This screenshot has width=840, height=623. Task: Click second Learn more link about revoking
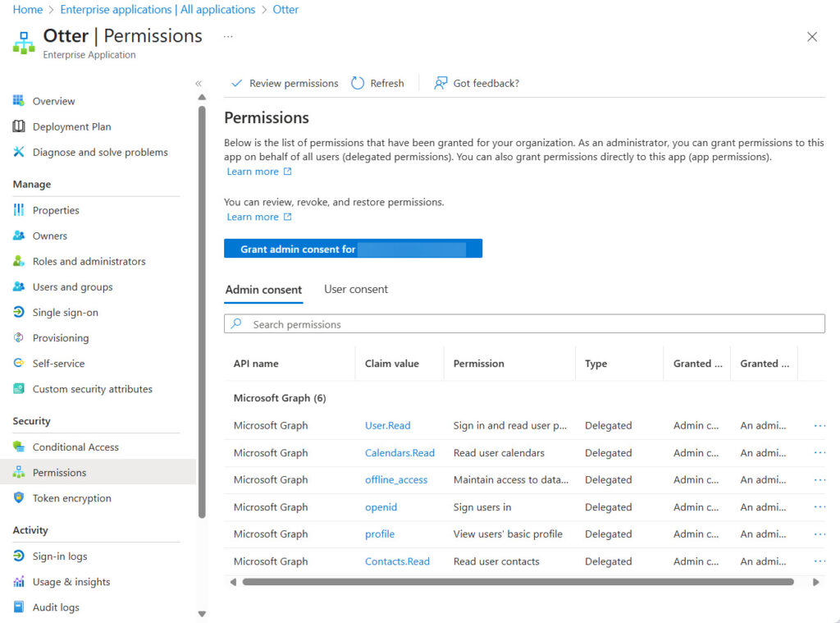[x=253, y=217]
